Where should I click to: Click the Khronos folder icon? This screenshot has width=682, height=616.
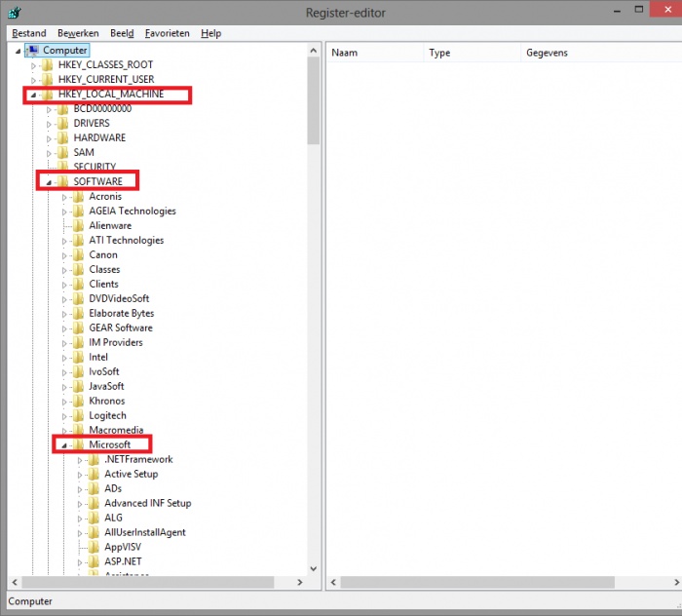(78, 402)
